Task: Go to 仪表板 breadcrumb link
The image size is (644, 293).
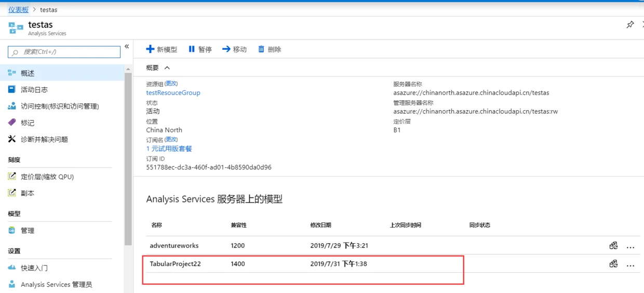Action: tap(19, 9)
